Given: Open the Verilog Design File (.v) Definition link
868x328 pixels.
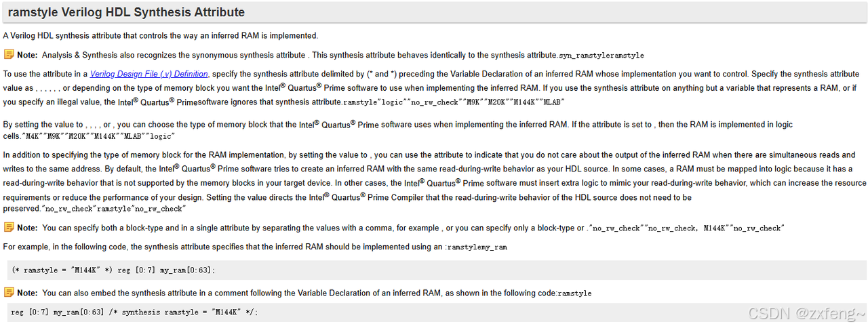Looking at the screenshot, I should point(149,74).
